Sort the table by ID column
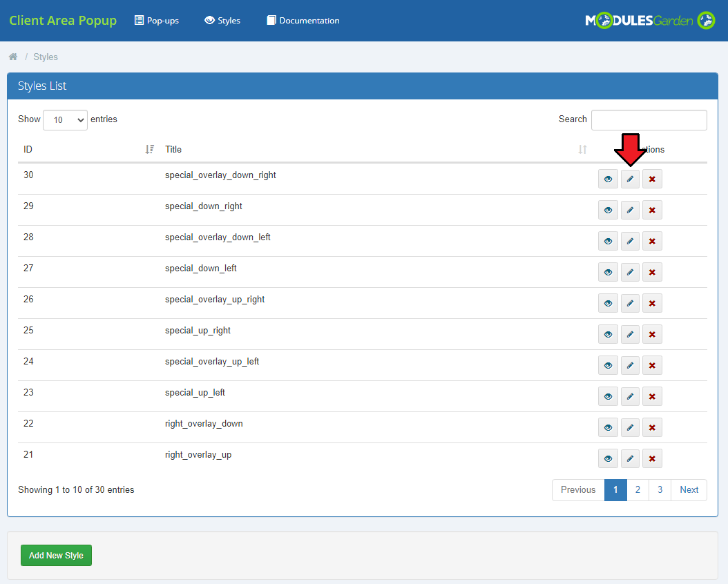Screen dimensions: 728x584 (x=88, y=149)
